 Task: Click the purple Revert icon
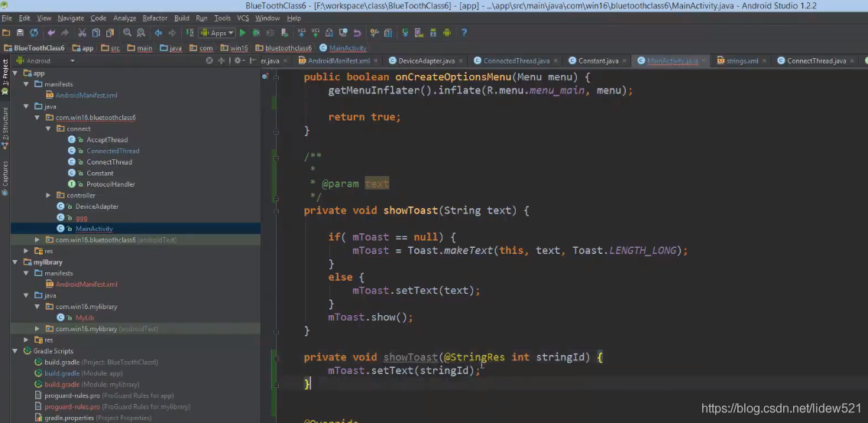357,33
